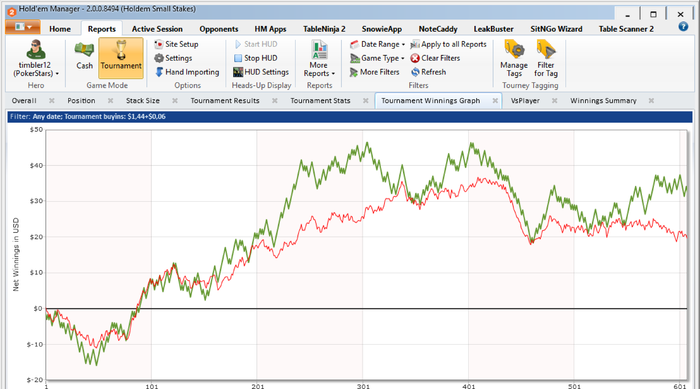Click the $50 label on the Y axis
The image size is (700, 389).
(36, 130)
